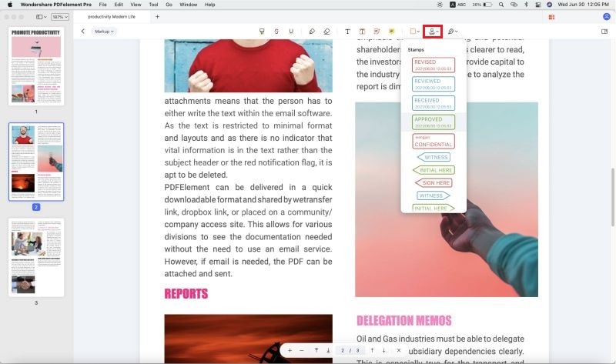This screenshot has height=364, width=616.
Task: Open page 1 thumbnail
Action: (36, 66)
